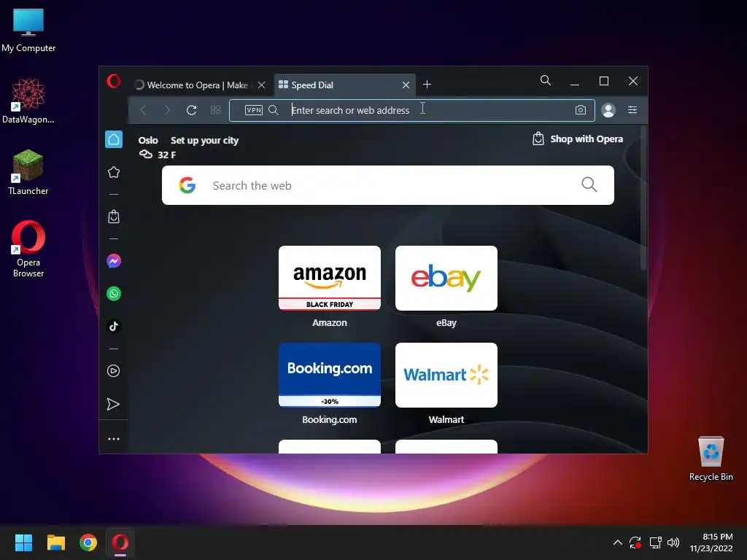Open the Booking.com speed dial tile

tap(330, 376)
